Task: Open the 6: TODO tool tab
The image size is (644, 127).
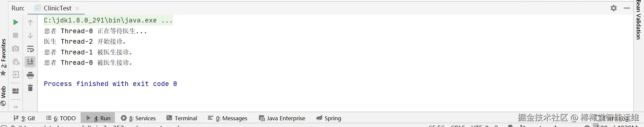Action: pyautogui.click(x=61, y=118)
